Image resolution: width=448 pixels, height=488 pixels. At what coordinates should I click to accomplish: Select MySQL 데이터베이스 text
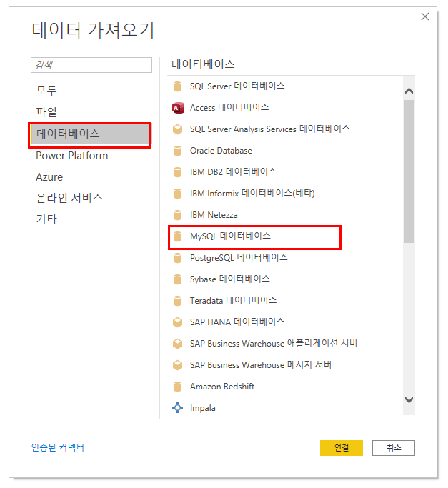tap(230, 236)
